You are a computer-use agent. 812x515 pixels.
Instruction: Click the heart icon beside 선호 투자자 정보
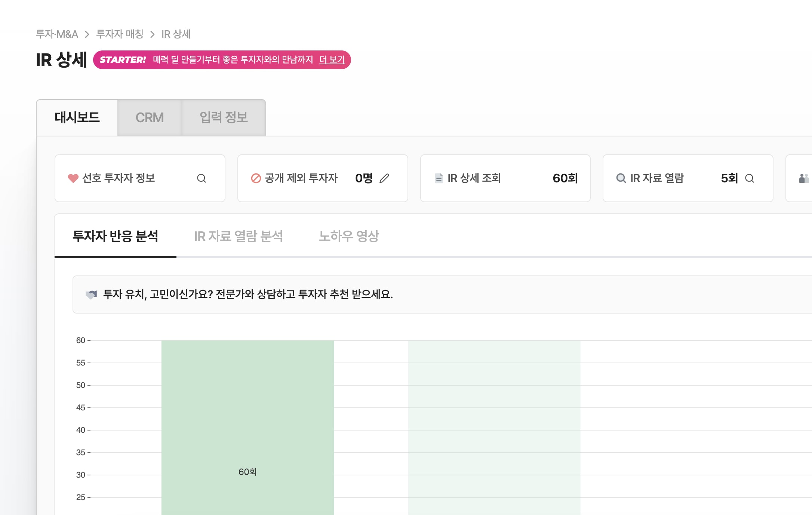pyautogui.click(x=73, y=178)
